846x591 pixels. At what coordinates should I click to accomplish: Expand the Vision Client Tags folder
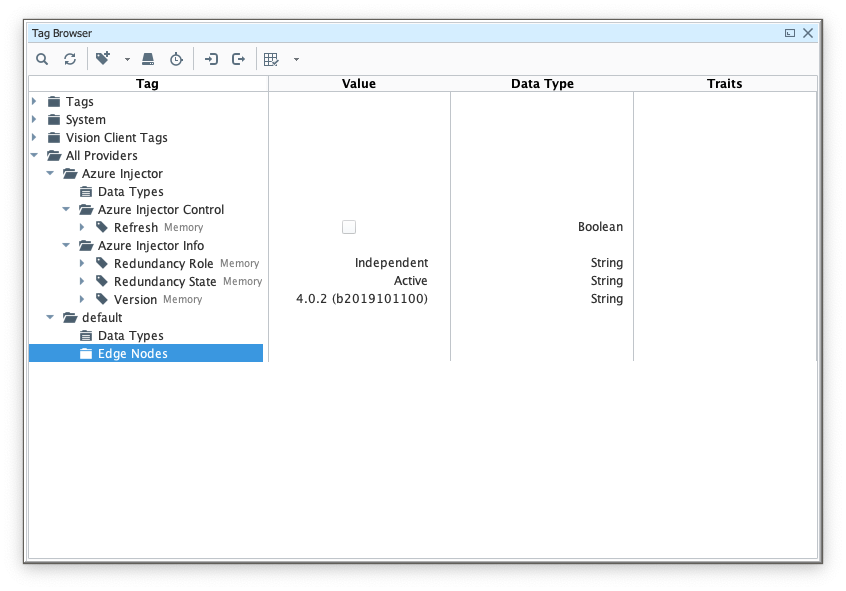tap(34, 137)
